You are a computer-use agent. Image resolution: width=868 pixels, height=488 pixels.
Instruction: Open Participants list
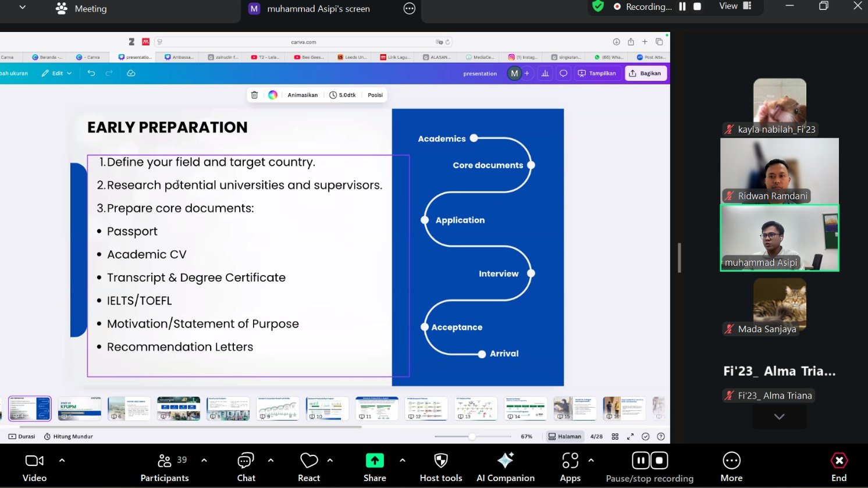pos(165,467)
